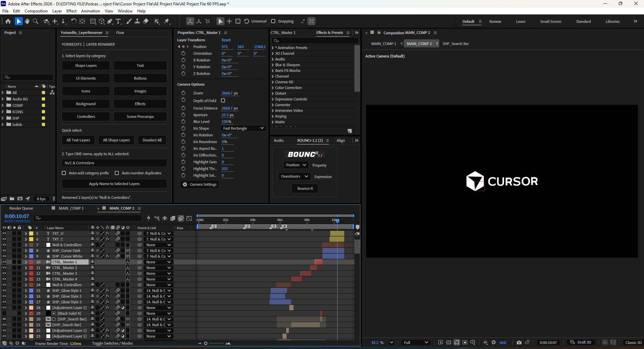Select the Rotation tool

(73, 21)
